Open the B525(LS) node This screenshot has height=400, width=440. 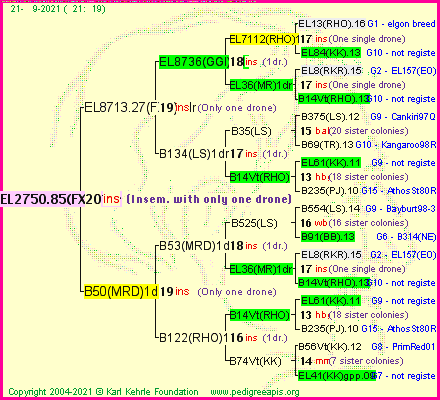coord(254,223)
